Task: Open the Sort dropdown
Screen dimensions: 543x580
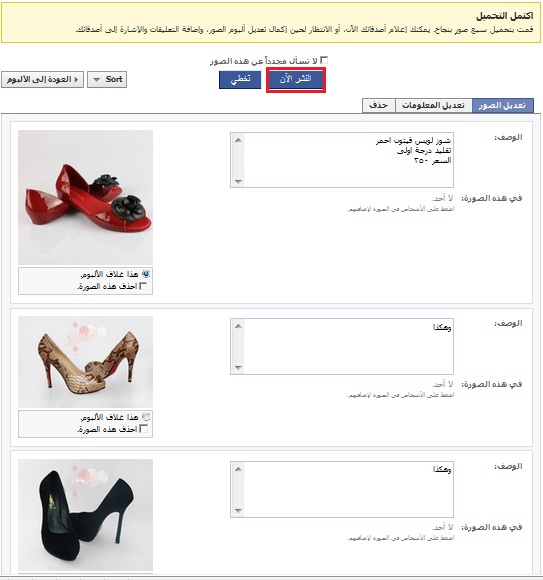Action: [107, 80]
